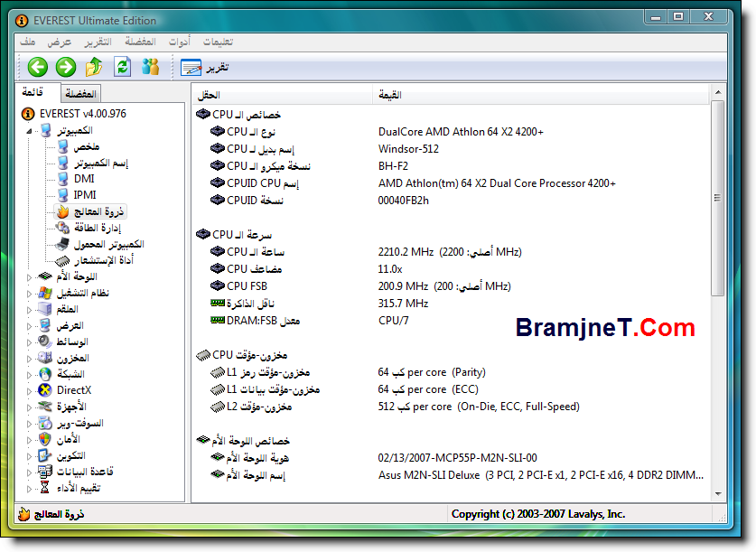Click the laptop icon for الكمبيوتر المحمول
The width and height of the screenshot is (756, 552).
coord(62,244)
